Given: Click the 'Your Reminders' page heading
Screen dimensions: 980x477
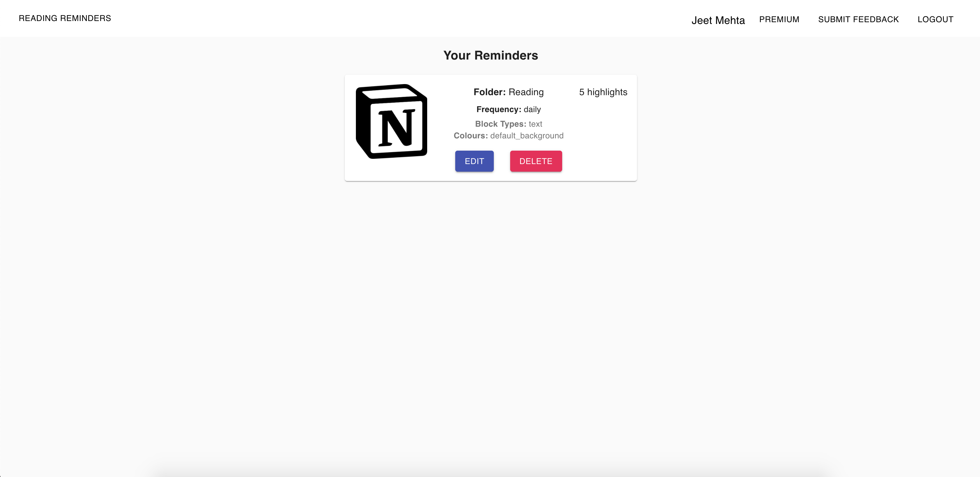Looking at the screenshot, I should tap(490, 55).
